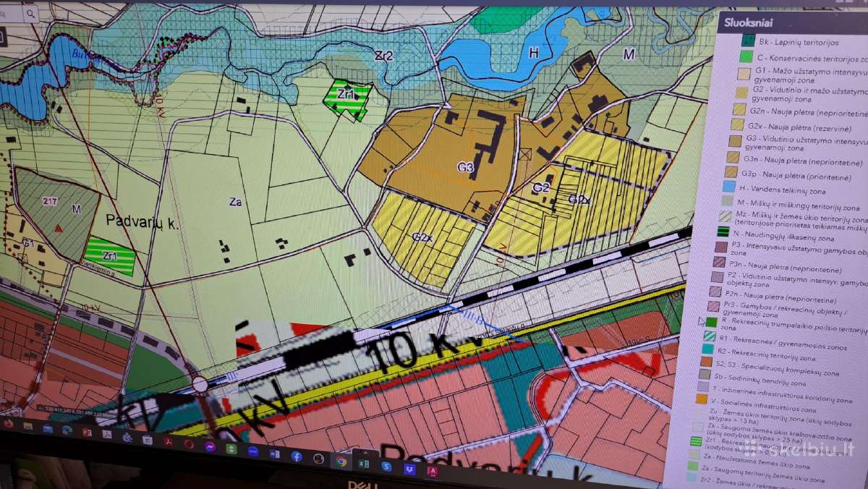Image resolution: width=868 pixels, height=489 pixels.
Task: Click the 'Za' zone label on map
Action: click(x=235, y=202)
